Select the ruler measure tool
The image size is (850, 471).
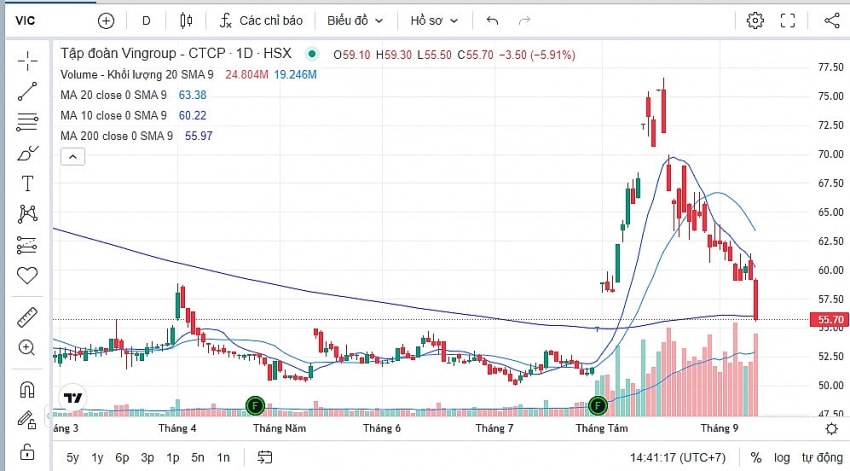(27, 317)
